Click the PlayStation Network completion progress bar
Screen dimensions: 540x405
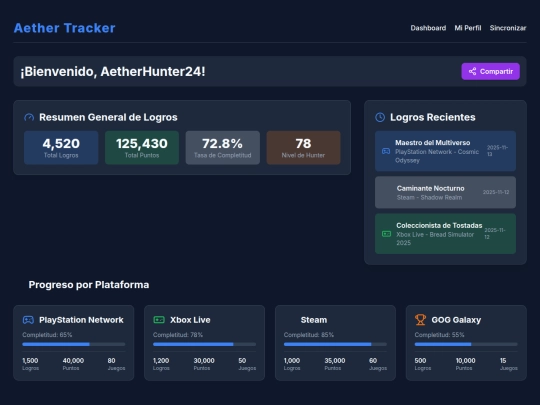click(x=74, y=344)
